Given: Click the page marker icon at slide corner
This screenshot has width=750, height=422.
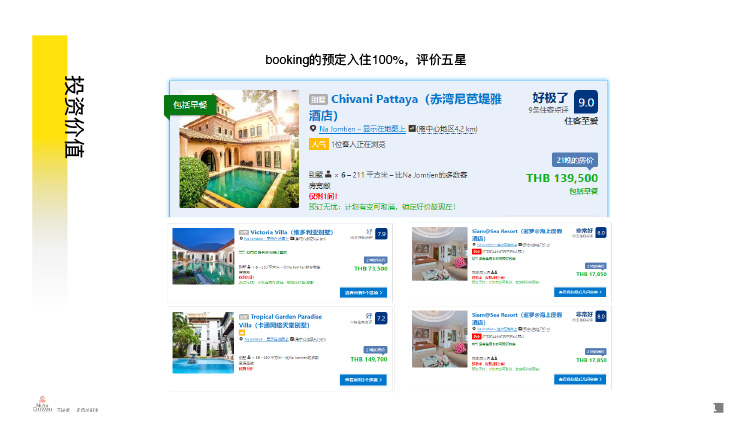Looking at the screenshot, I should [718, 408].
